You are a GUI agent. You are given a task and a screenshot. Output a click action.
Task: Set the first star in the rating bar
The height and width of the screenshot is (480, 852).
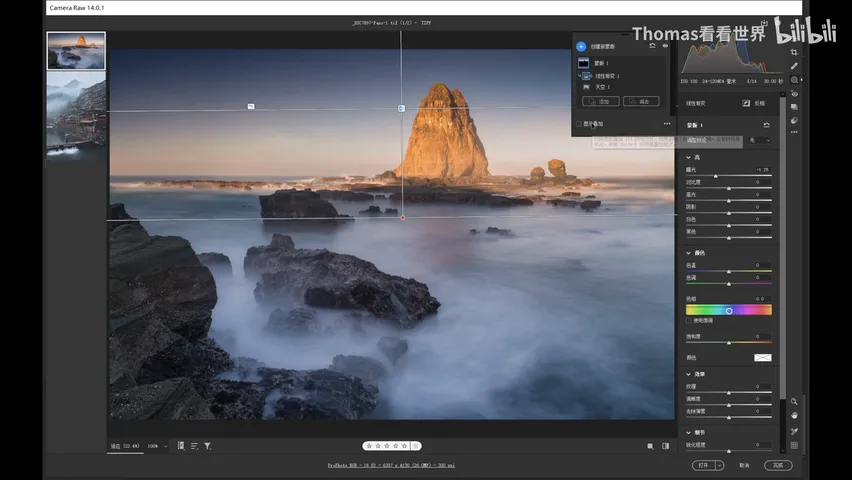tap(369, 446)
